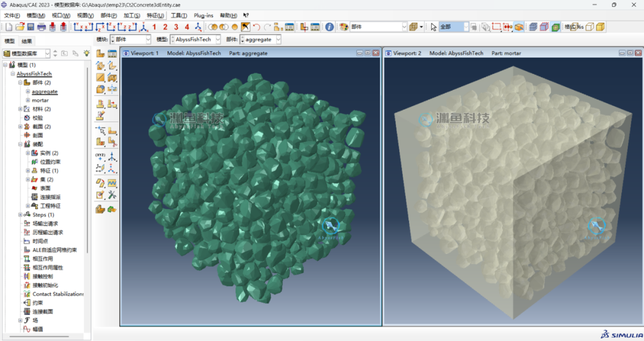Click the light bulb icon in the model tree
Viewport: 644px width, 341px height.
tap(86, 54)
